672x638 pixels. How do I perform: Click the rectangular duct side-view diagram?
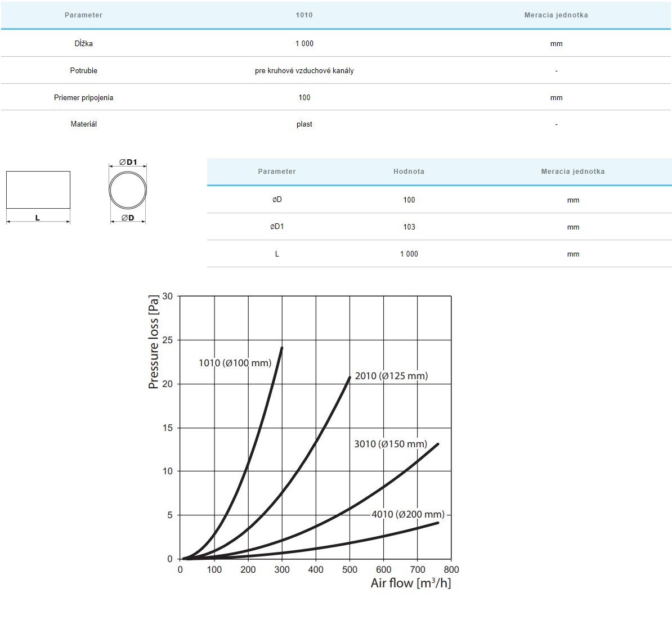pyautogui.click(x=38, y=190)
